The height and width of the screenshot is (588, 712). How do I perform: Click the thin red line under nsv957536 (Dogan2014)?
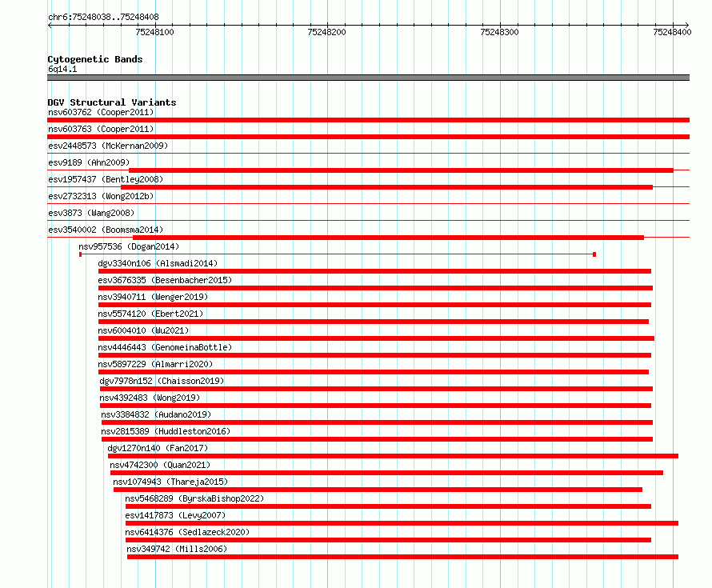pyautogui.click(x=338, y=254)
